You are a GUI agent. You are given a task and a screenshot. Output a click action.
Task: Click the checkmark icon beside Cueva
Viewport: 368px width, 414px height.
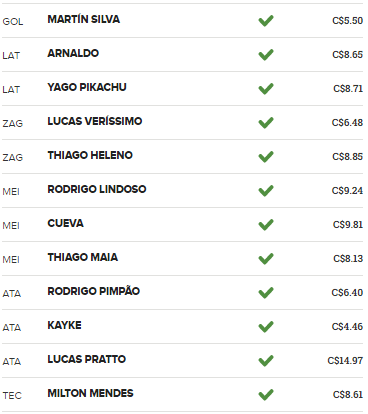click(x=266, y=225)
